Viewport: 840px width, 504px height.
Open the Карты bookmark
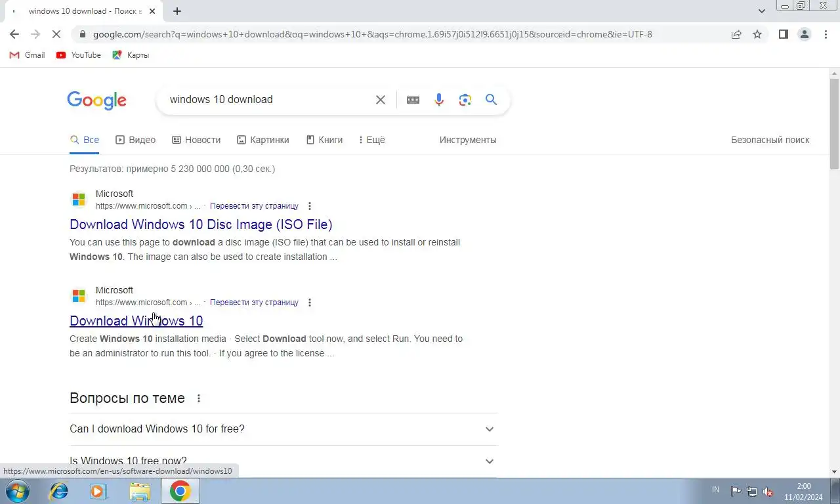pos(131,55)
